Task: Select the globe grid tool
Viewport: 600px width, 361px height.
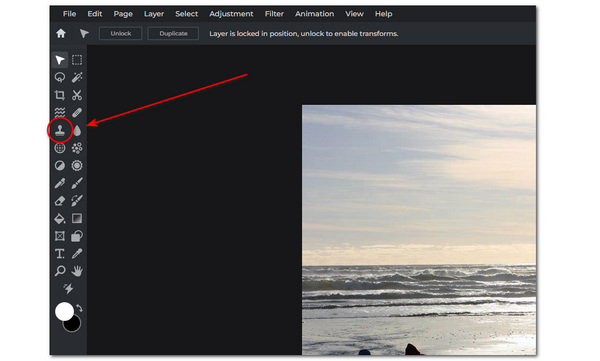Action: coord(60,148)
